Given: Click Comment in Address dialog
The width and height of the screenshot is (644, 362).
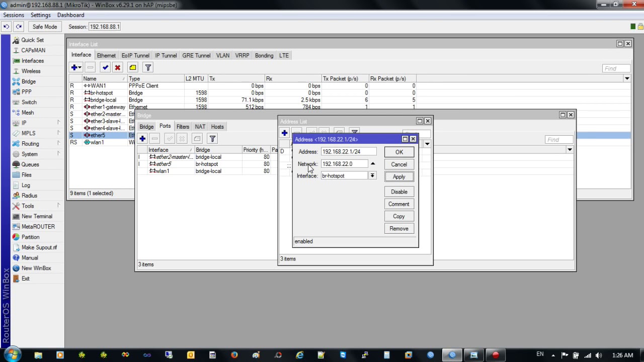Looking at the screenshot, I should pos(399,204).
